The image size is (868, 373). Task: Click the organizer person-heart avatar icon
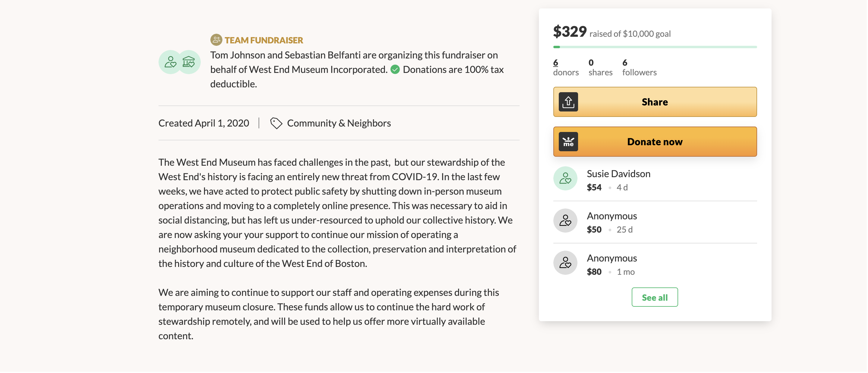click(x=170, y=62)
